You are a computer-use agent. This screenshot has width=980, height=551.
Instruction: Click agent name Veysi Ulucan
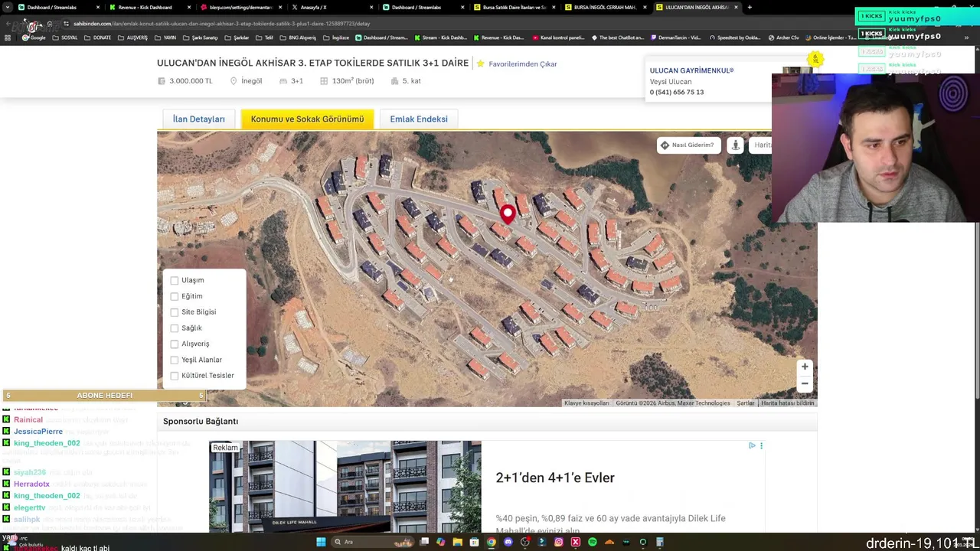[671, 82]
